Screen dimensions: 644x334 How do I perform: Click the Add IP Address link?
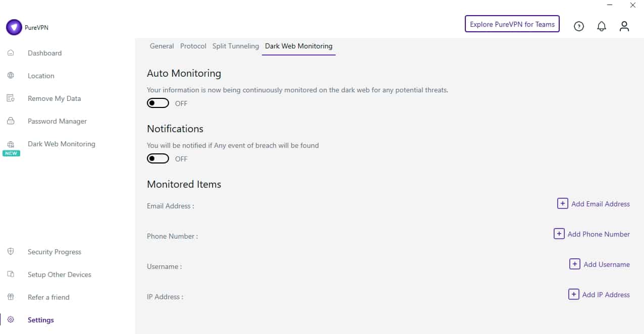[606, 295]
